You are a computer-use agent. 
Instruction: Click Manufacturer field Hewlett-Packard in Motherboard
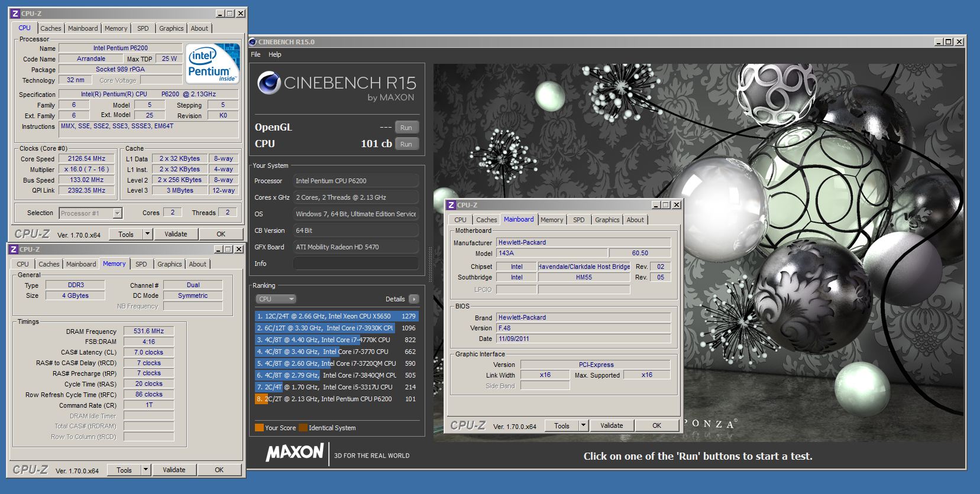click(584, 242)
